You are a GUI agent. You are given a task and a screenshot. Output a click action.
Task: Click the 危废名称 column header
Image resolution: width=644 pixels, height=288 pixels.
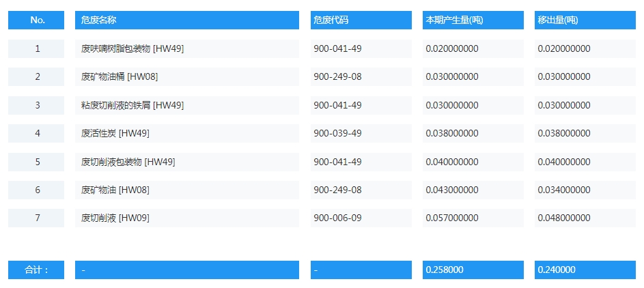(186, 20)
